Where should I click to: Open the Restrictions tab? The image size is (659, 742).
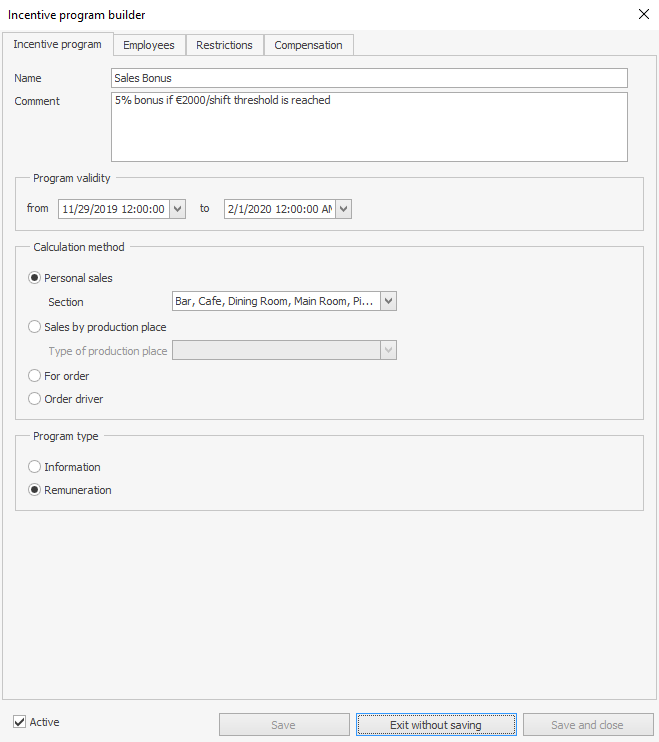[x=224, y=45]
